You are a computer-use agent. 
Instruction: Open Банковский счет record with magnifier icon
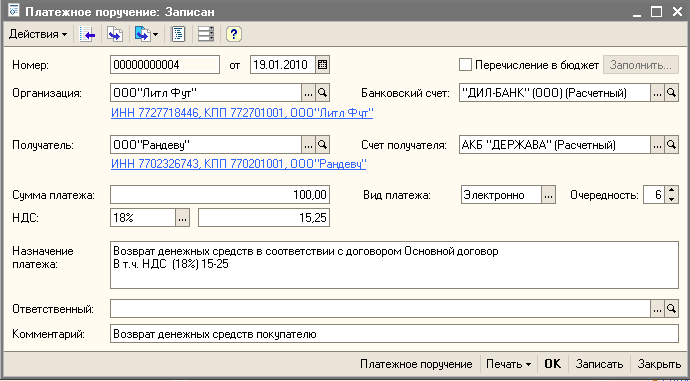672,93
